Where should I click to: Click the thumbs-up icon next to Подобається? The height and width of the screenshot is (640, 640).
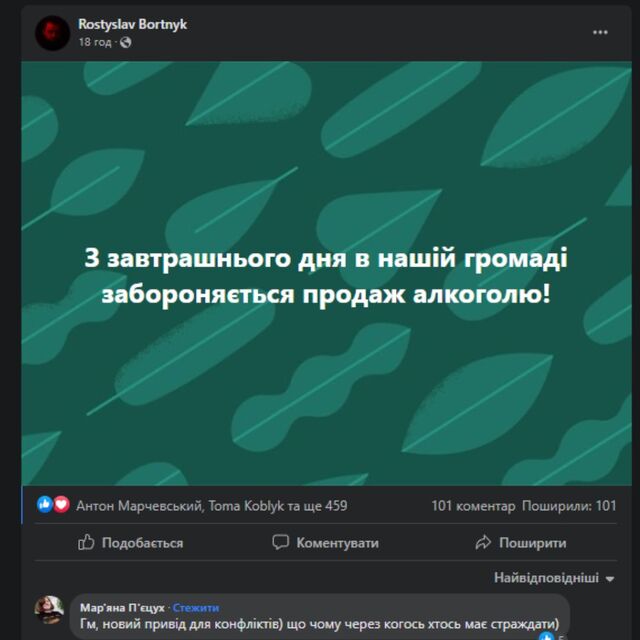click(x=86, y=542)
